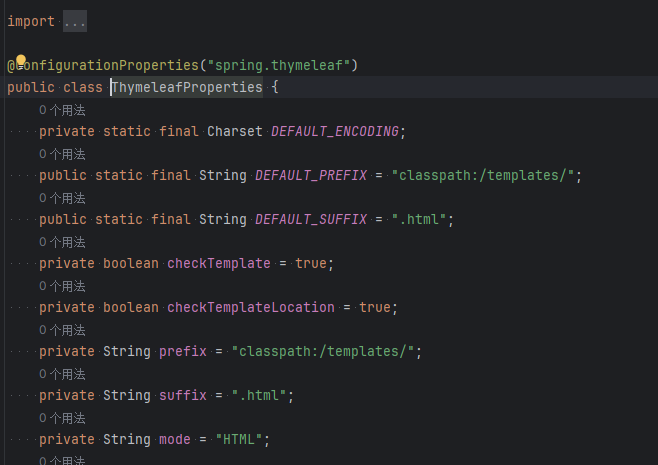
Task: Open usages hint above DEFAULT_SUFFIX
Action: click(x=62, y=198)
